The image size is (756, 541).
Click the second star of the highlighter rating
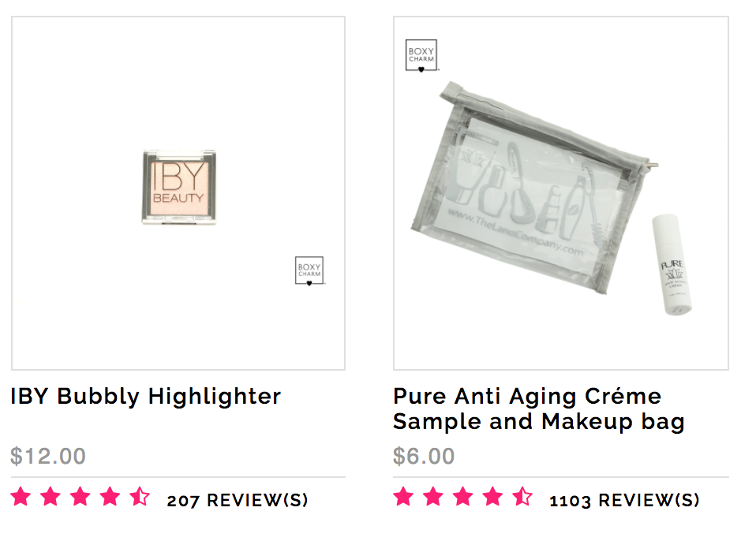51,497
